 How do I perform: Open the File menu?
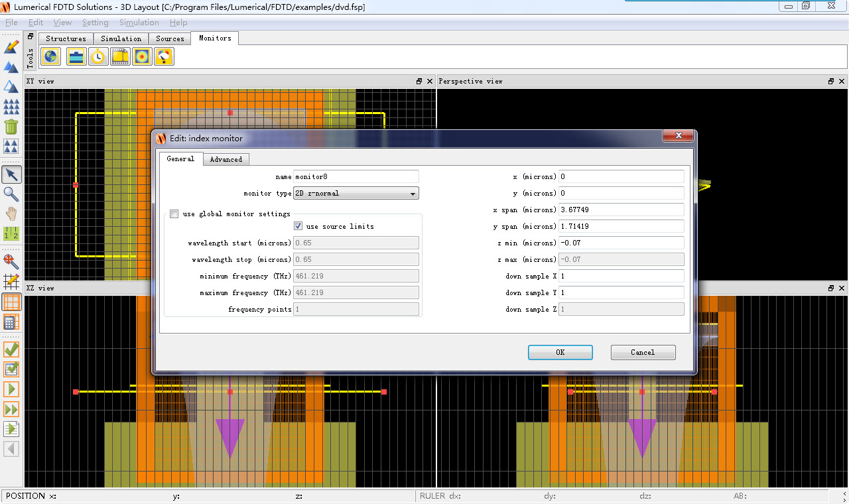(x=11, y=23)
